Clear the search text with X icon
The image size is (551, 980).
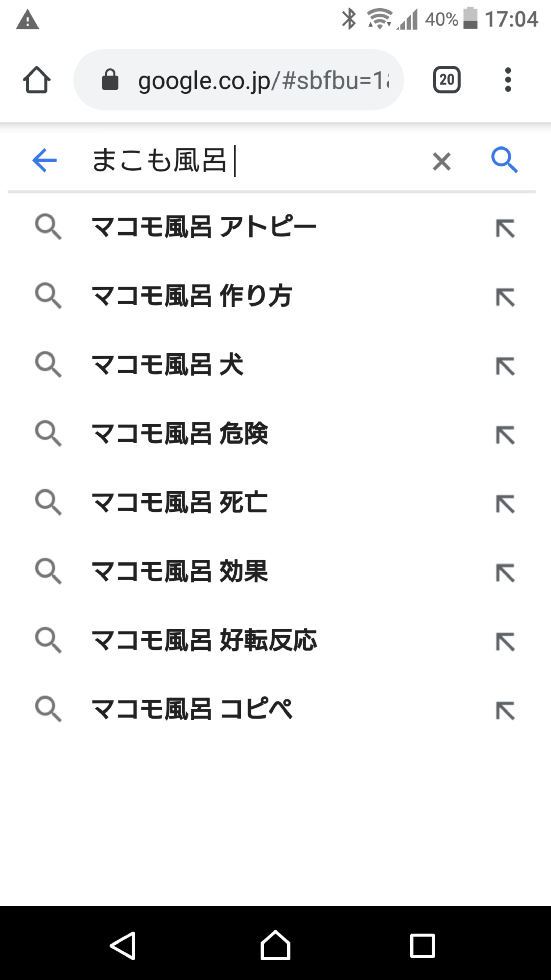pyautogui.click(x=442, y=161)
